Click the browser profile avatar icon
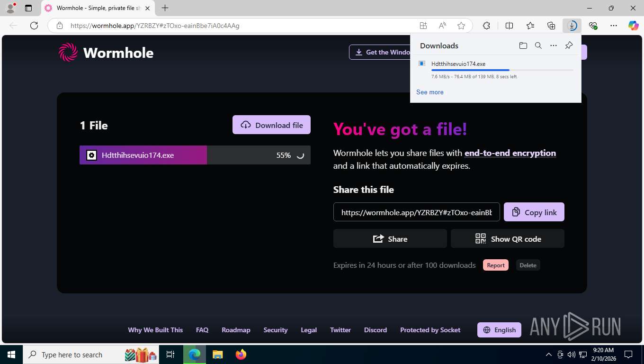 point(10,8)
